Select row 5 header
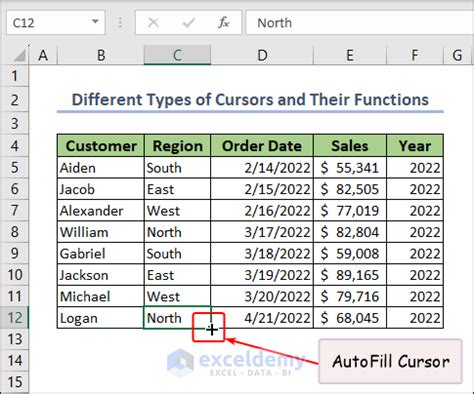This screenshot has height=394, width=474. [x=14, y=167]
